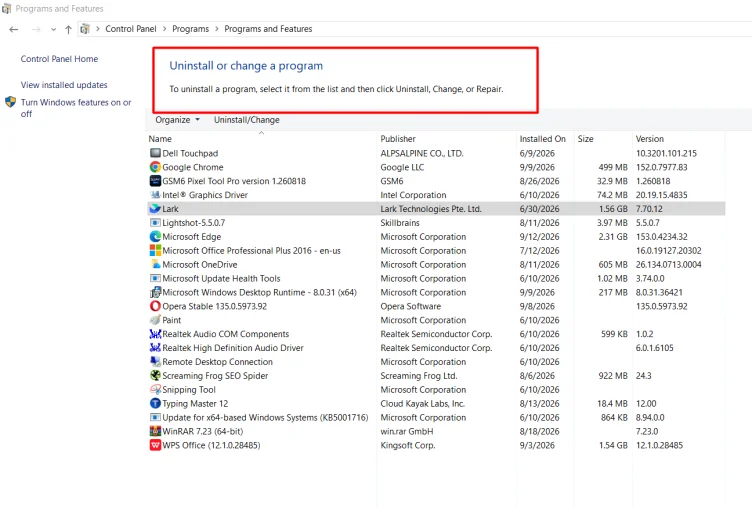Click the Snipping Tool scissors icon
Image resolution: width=753 pixels, height=509 pixels.
point(155,390)
